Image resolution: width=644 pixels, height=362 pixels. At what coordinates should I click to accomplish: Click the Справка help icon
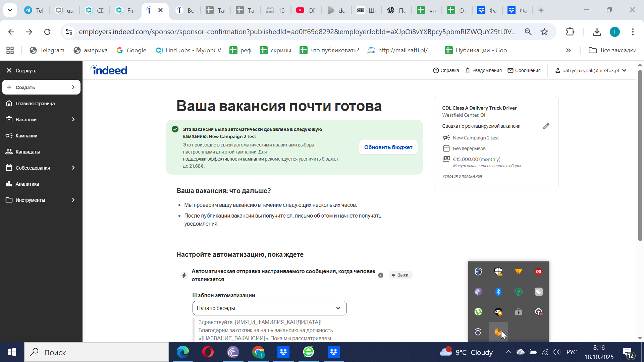(436, 70)
